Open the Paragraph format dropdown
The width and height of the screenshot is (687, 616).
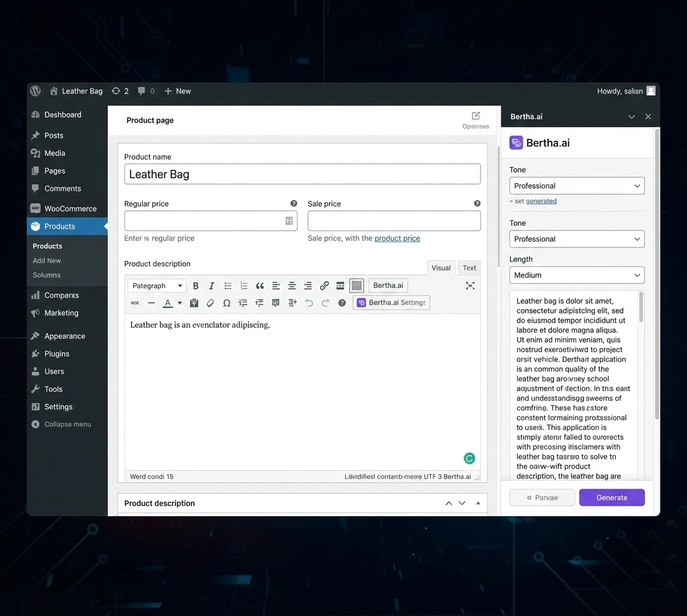point(157,286)
